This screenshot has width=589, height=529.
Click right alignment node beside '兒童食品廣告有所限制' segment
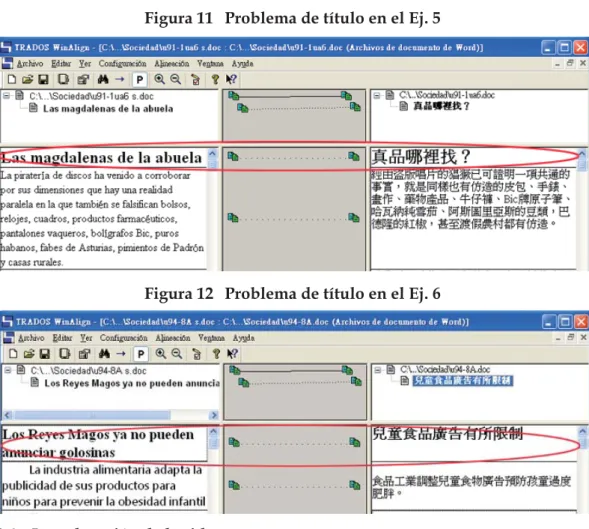point(355,442)
